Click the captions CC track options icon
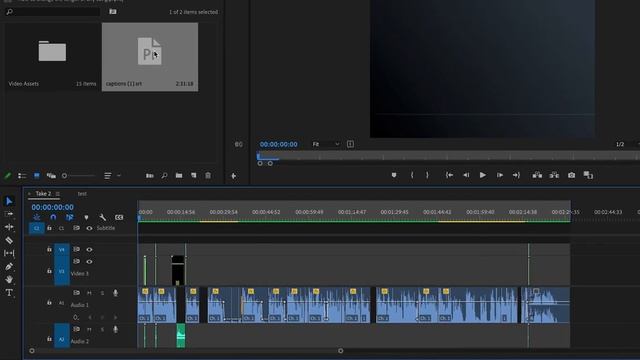Image resolution: width=640 pixels, height=360 pixels. (x=119, y=218)
